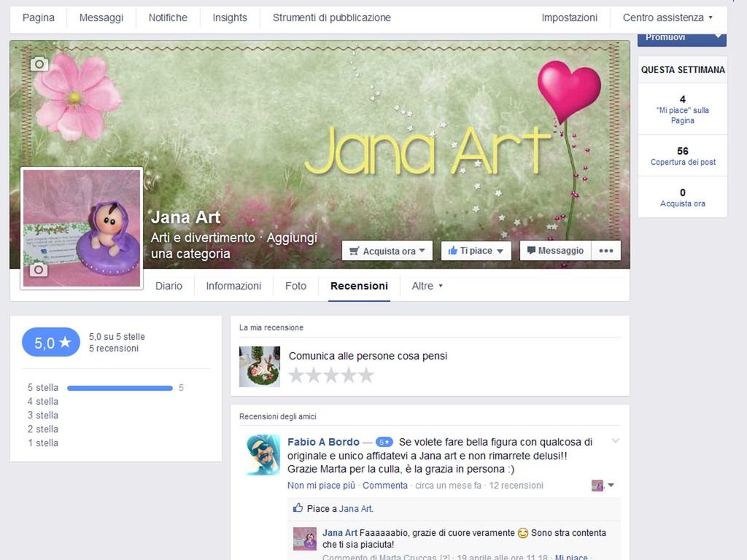
Task: Click the Jana Art profile picture
Action: coord(82,228)
